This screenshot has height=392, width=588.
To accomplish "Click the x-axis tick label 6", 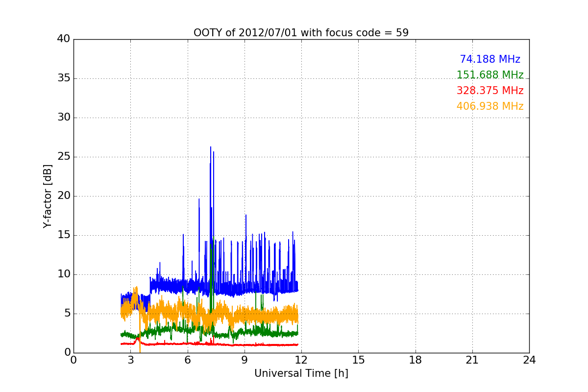I will [x=187, y=360].
